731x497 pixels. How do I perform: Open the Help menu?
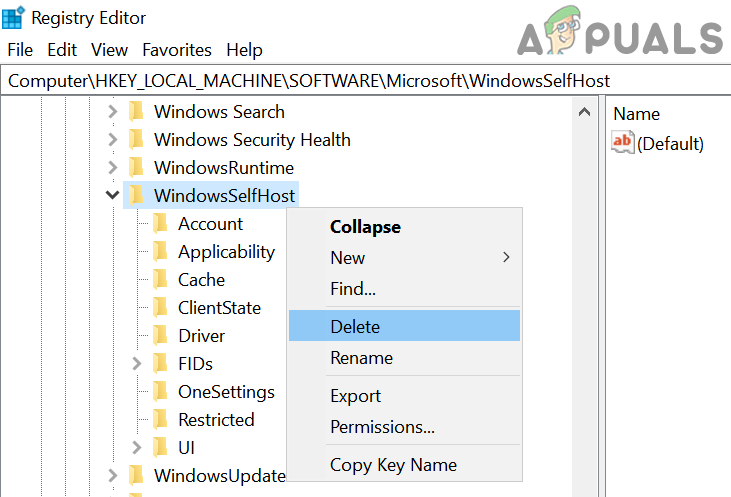(x=244, y=49)
